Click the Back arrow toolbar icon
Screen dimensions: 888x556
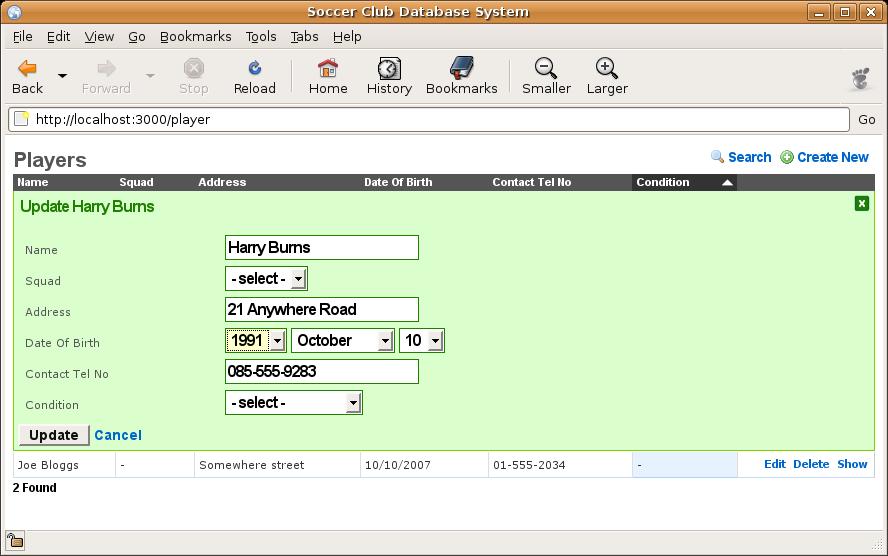[28, 69]
